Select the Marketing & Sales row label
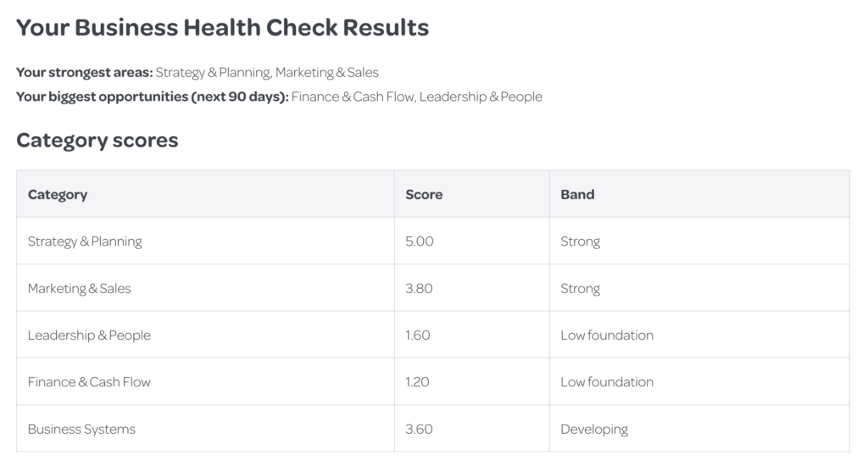The width and height of the screenshot is (868, 466). (79, 288)
